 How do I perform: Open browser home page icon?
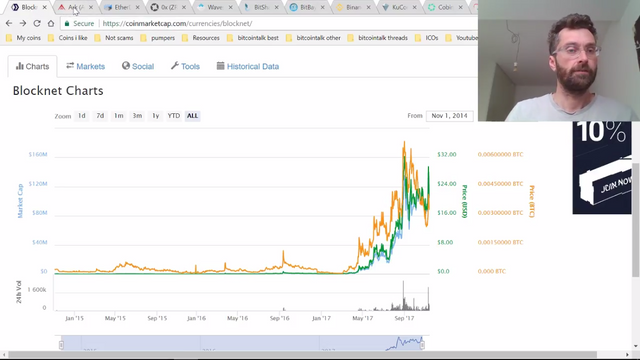(51, 23)
